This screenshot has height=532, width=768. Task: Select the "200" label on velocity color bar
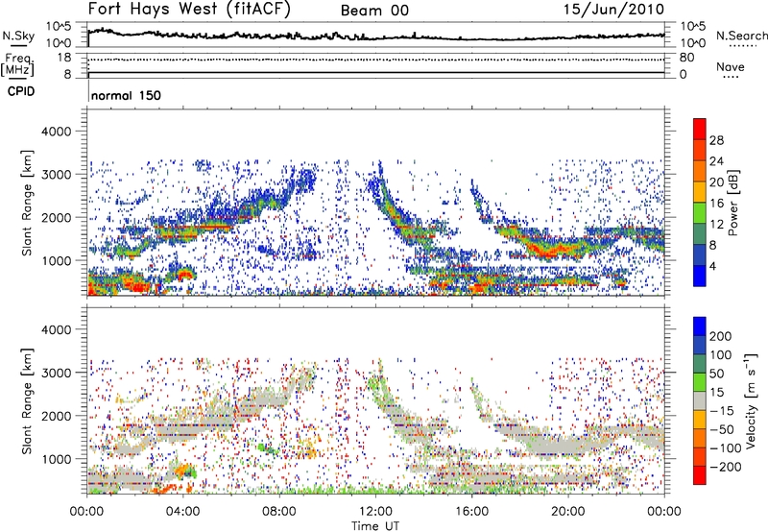point(721,336)
